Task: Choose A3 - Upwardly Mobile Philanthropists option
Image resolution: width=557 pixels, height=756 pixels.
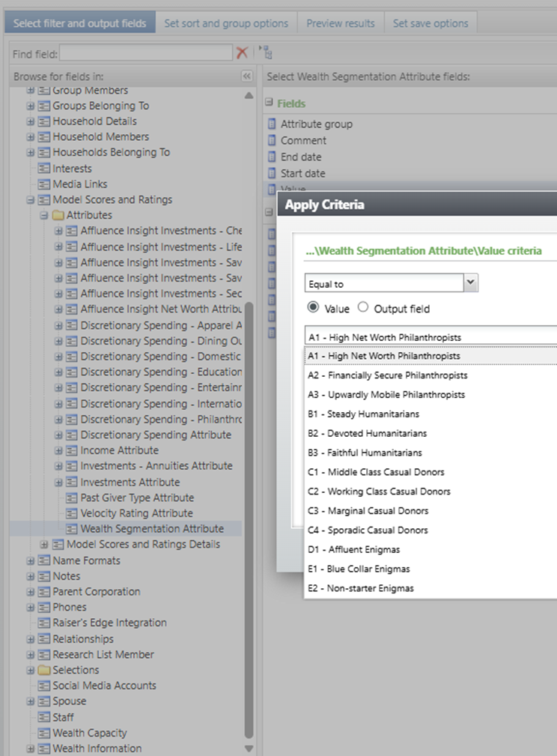Action: pyautogui.click(x=430, y=394)
